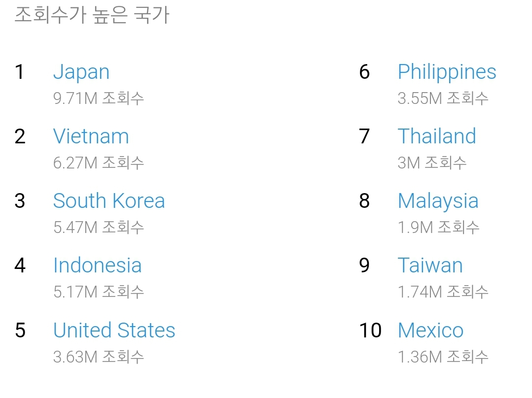Viewport: 532px width, 398px height.
Task: Select the Mexico country link
Action: (430, 330)
